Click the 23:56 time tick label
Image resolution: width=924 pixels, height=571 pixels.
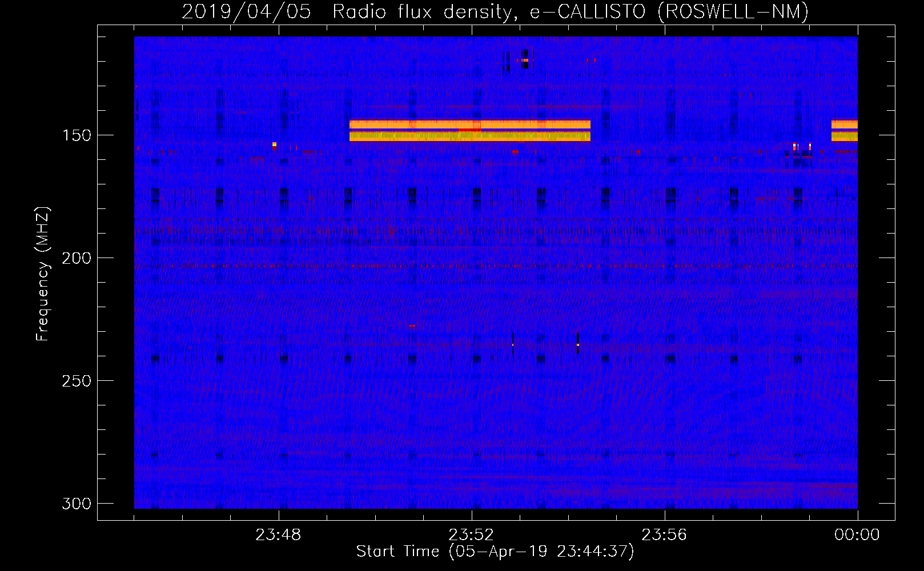point(664,535)
